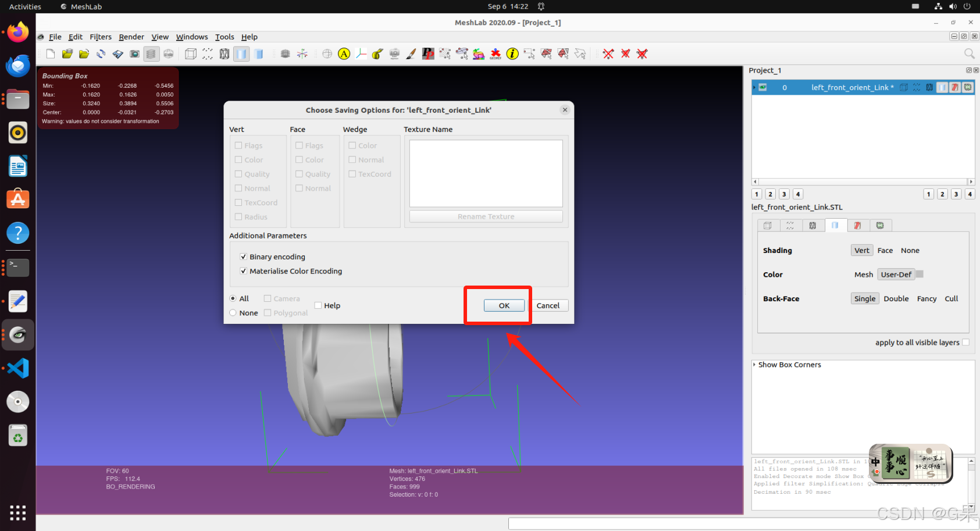Open the Filters menu
Image resolution: width=980 pixels, height=531 pixels.
pyautogui.click(x=101, y=37)
